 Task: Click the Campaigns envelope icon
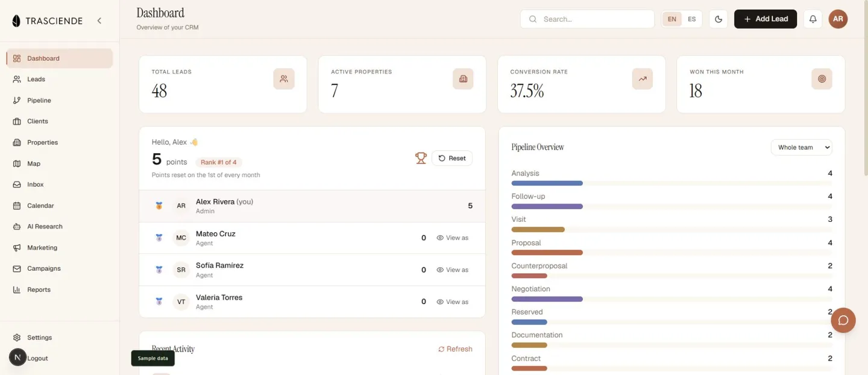(x=17, y=268)
